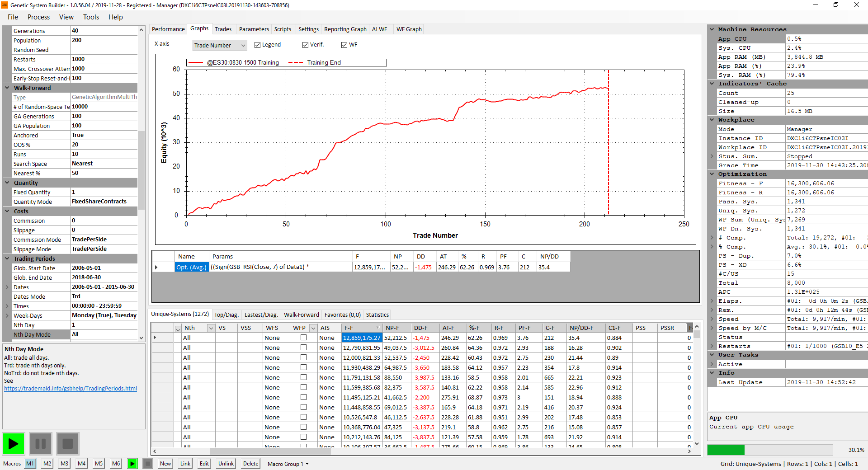
Task: Stop macro with small square icon
Action: point(147,463)
